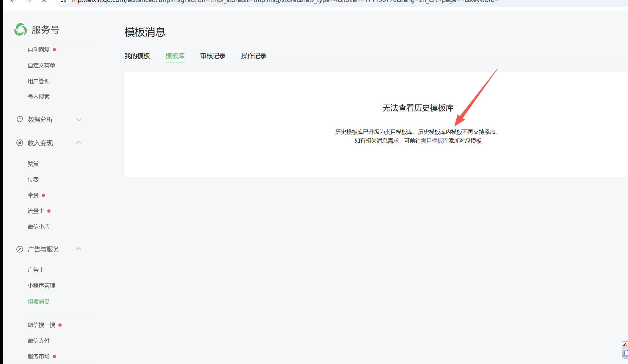The width and height of the screenshot is (628, 364).
Task: Click the green 服务号 logo icon
Action: pyautogui.click(x=20, y=29)
